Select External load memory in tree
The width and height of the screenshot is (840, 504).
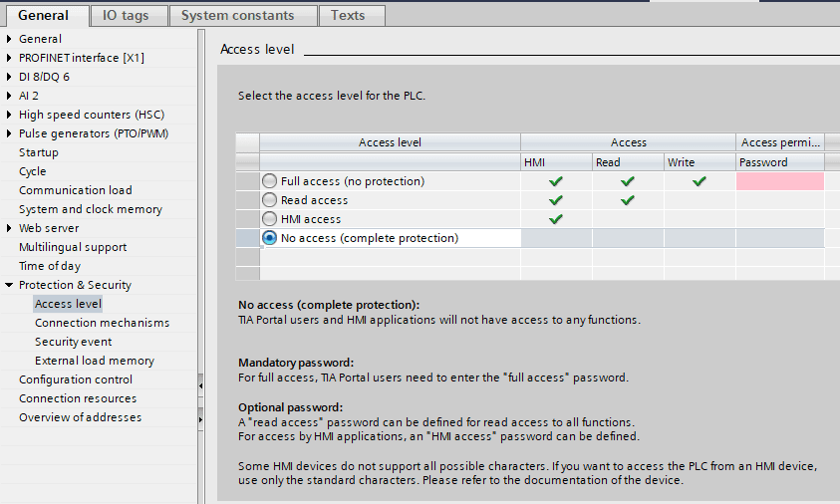point(95,361)
